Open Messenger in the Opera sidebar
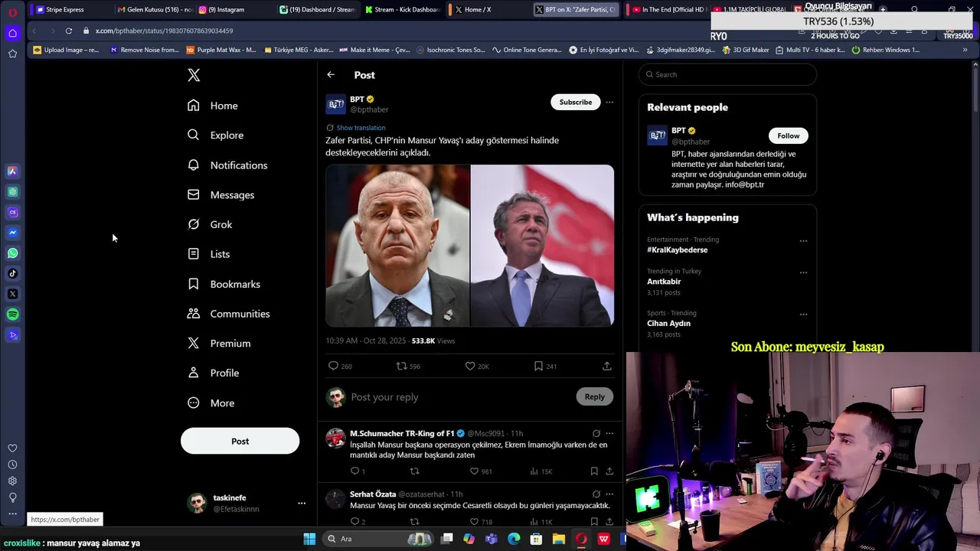Screen dimensions: 980x551 tap(12, 233)
